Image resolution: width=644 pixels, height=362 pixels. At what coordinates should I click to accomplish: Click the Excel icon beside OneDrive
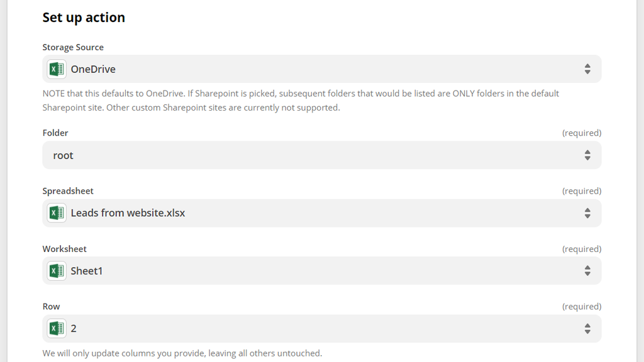click(x=57, y=69)
